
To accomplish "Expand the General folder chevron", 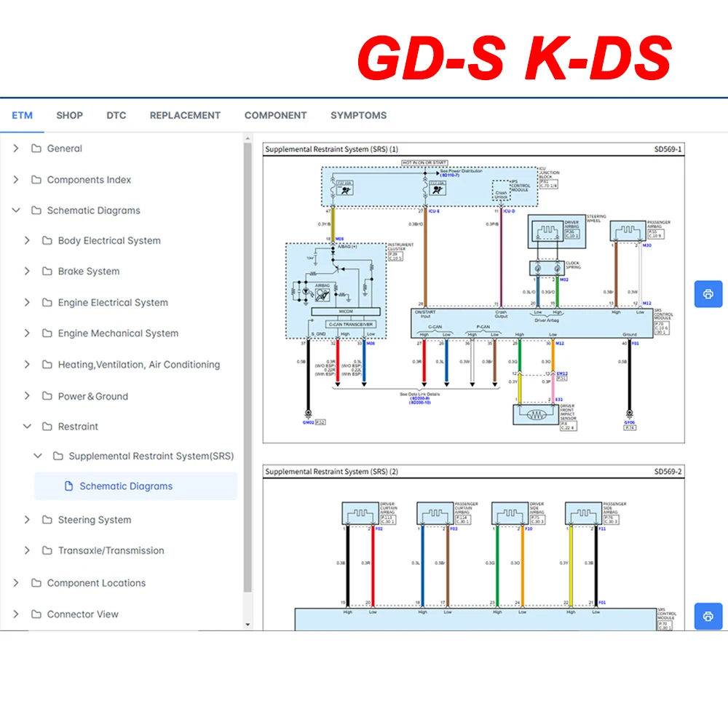I will (16, 148).
